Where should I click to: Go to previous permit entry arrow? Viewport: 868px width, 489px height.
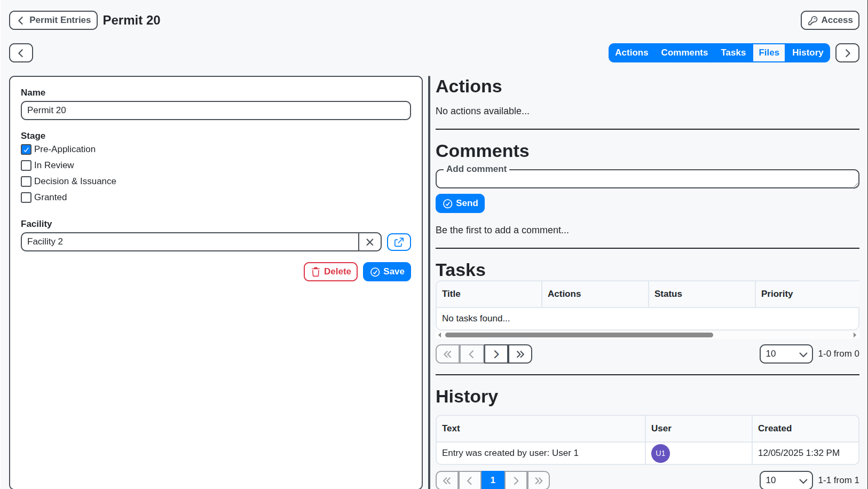click(21, 53)
